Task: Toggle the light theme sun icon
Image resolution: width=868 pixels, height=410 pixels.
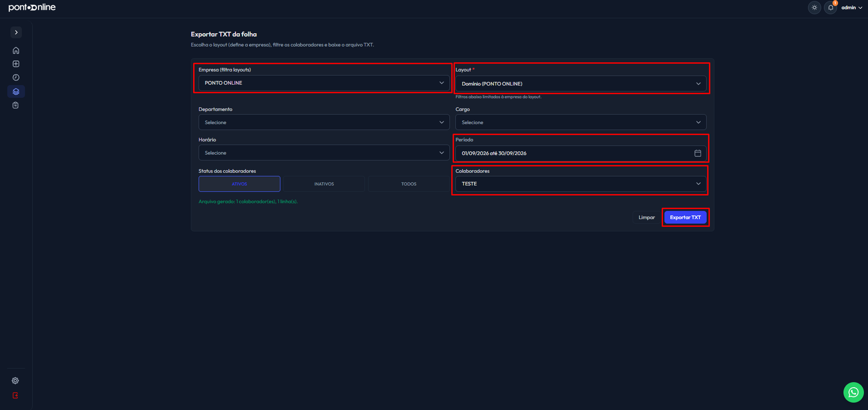Action: 814,8
